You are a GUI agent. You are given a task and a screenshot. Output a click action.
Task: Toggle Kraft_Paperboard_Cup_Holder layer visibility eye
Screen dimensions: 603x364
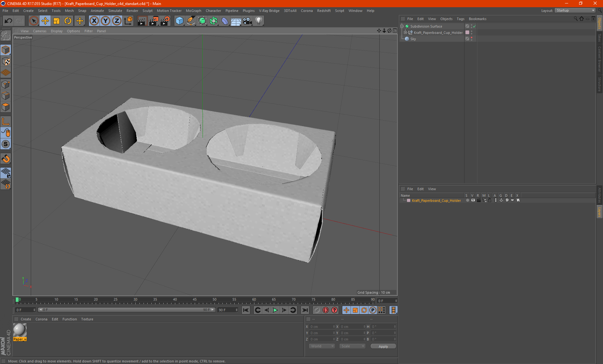(x=473, y=200)
